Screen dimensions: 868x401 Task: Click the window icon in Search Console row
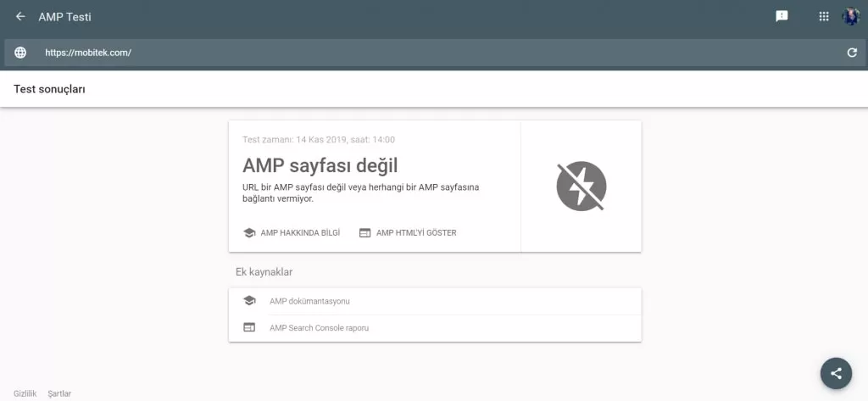click(249, 327)
